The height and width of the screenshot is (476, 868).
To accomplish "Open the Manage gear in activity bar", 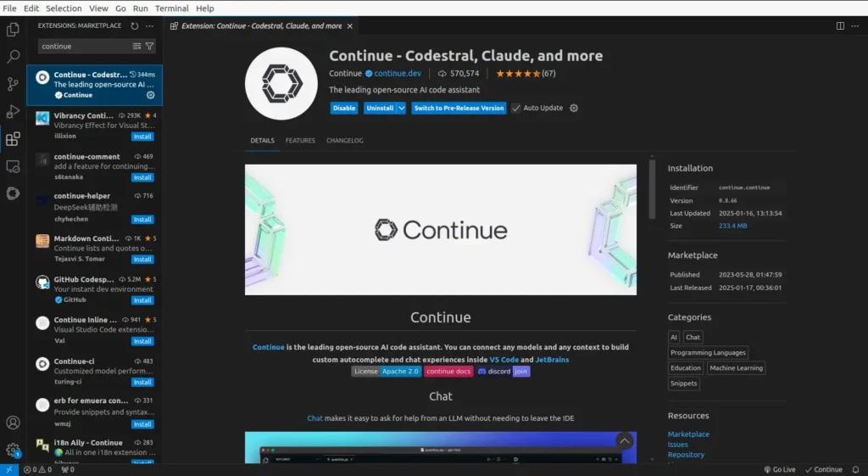I will point(13,450).
